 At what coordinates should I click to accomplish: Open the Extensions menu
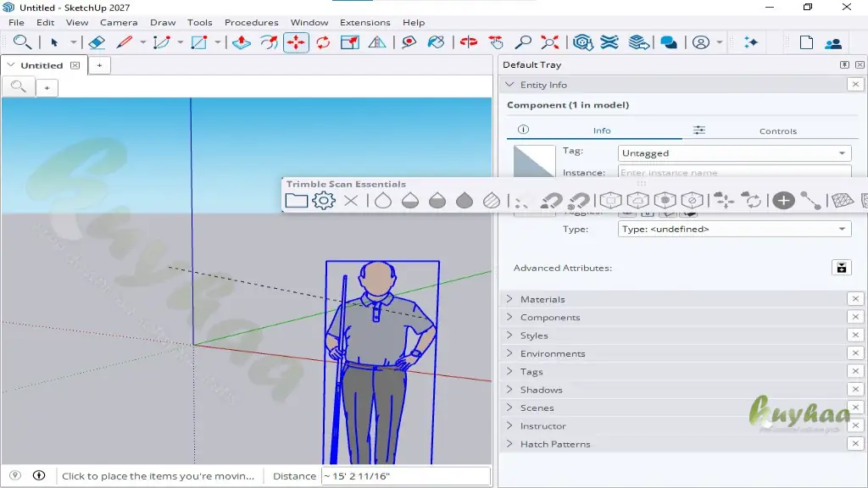(364, 22)
